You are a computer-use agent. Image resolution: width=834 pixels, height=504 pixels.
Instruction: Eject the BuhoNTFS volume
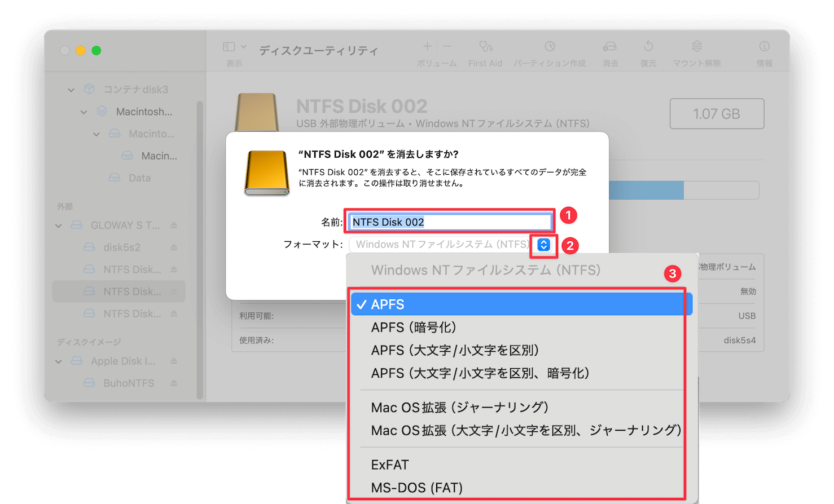click(x=174, y=383)
